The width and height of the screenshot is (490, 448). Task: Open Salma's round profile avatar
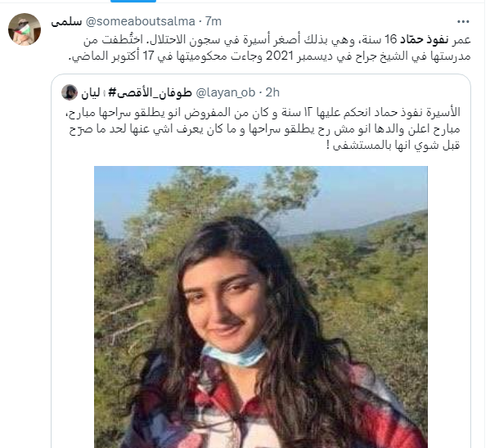coord(25,29)
